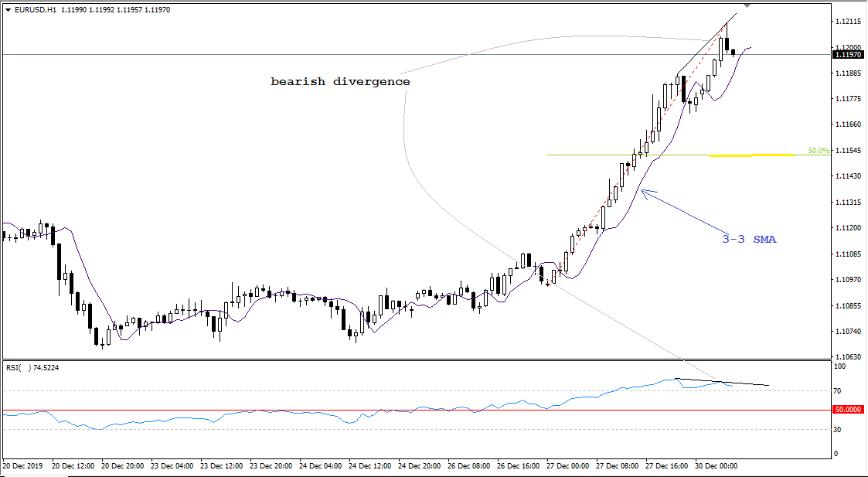Viewport: 868px width, 477px height.
Task: Select the "bearish divergence" text label
Action: [x=340, y=82]
